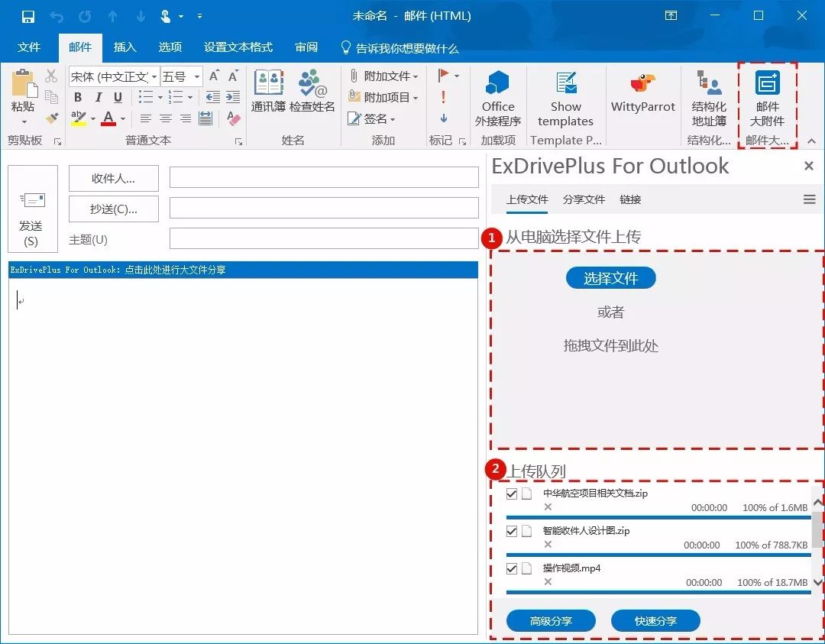Image resolution: width=825 pixels, height=644 pixels.
Task: Toggle italic formatting
Action: [x=98, y=97]
